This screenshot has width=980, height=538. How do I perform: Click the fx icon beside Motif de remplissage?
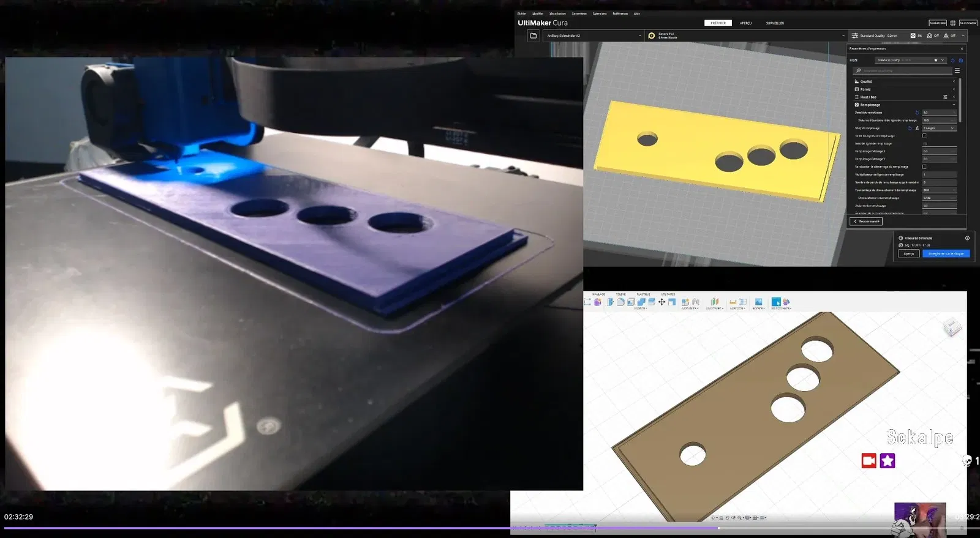[917, 128]
